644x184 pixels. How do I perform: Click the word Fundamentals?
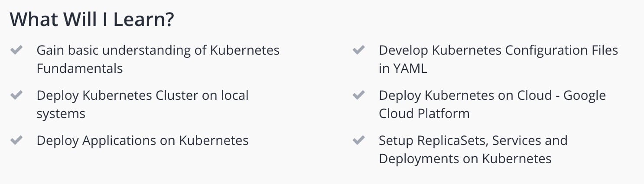pos(80,69)
